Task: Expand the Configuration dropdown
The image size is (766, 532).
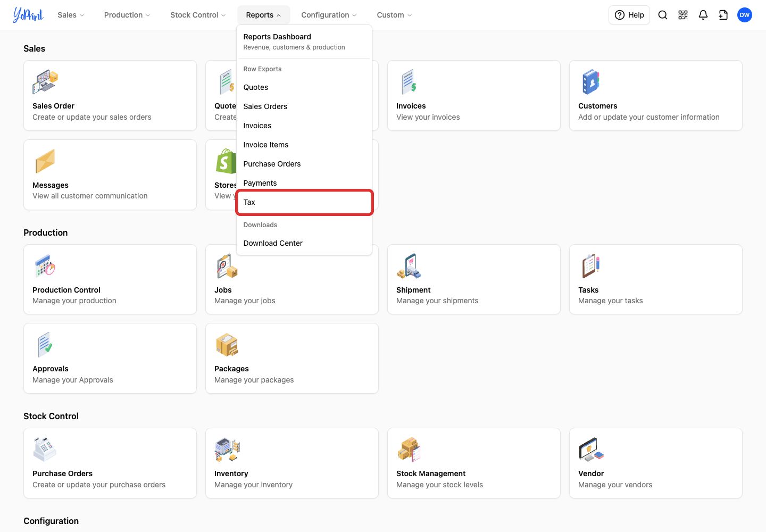Action: [x=329, y=15]
